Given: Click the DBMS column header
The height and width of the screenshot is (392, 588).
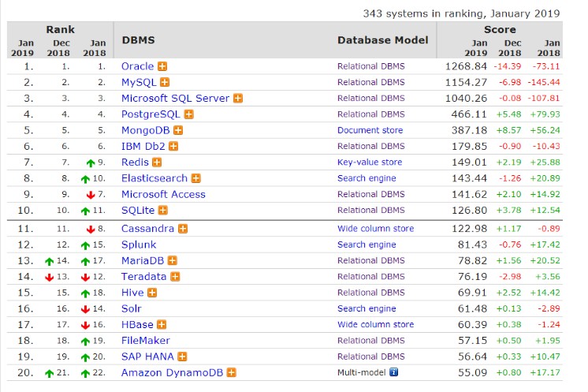Looking at the screenshot, I should pos(137,40).
